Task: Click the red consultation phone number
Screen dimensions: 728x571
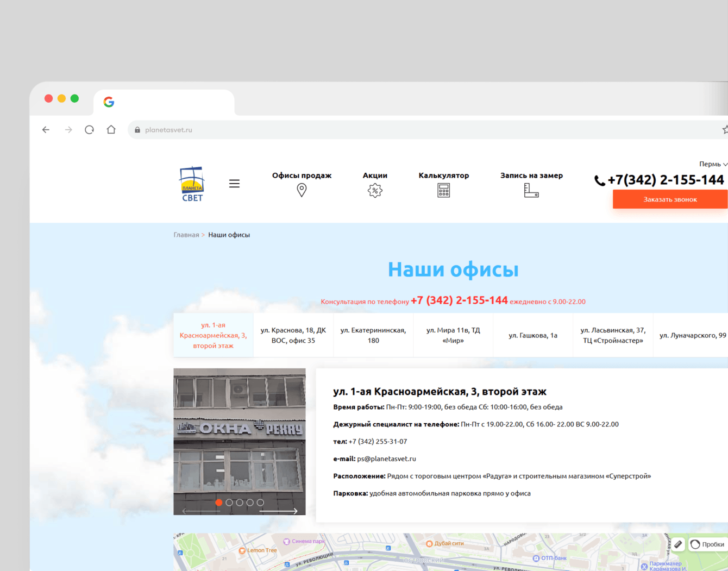Action: (x=459, y=300)
